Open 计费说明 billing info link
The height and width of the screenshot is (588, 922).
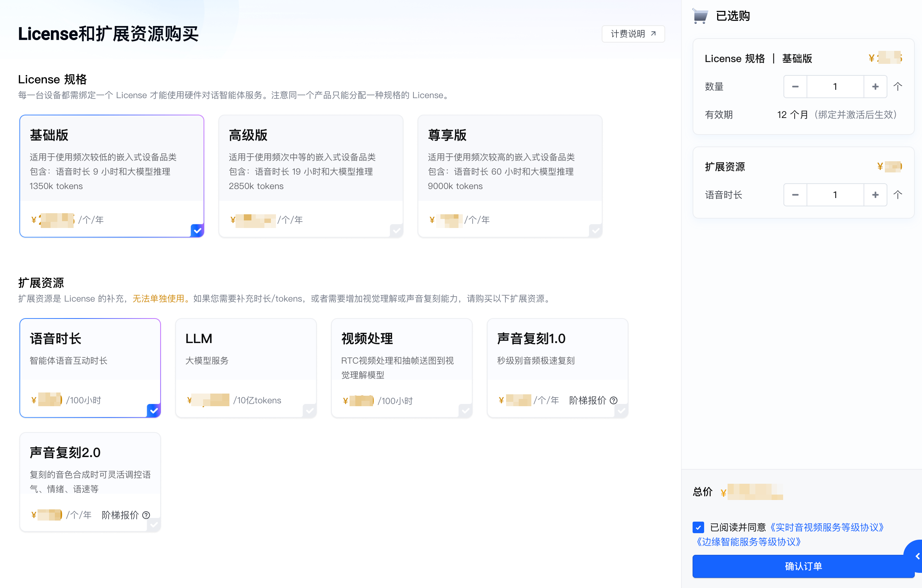point(633,34)
